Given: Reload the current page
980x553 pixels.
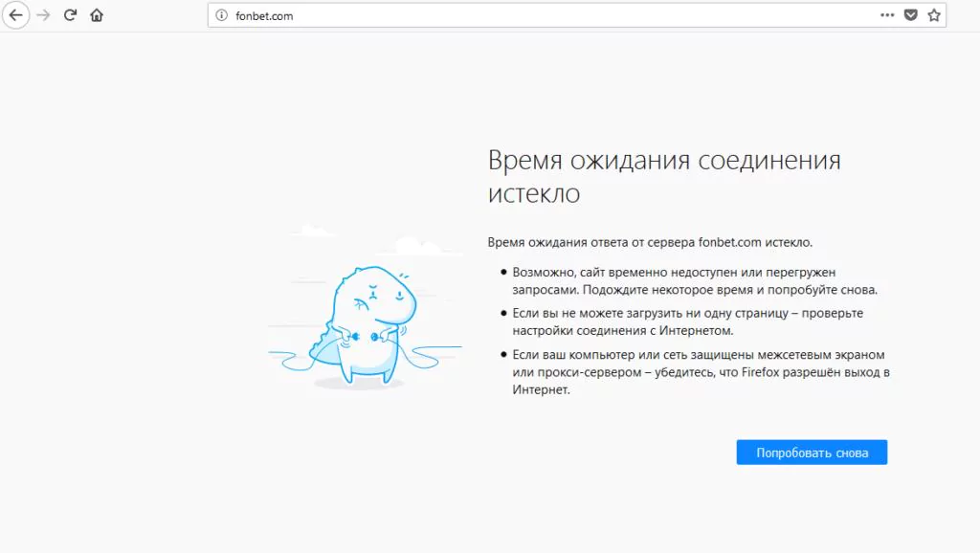Looking at the screenshot, I should point(70,15).
